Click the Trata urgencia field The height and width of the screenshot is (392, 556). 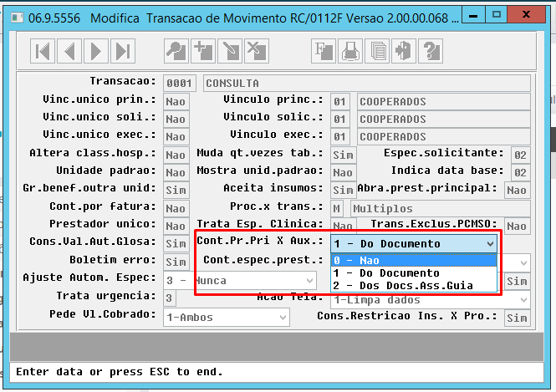(x=170, y=298)
